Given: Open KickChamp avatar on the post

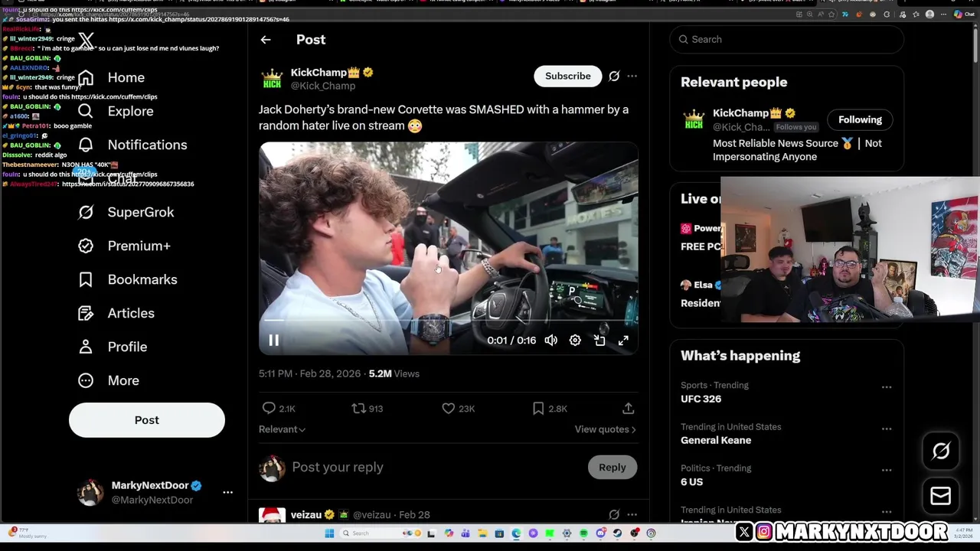Looking at the screenshot, I should pos(272,79).
